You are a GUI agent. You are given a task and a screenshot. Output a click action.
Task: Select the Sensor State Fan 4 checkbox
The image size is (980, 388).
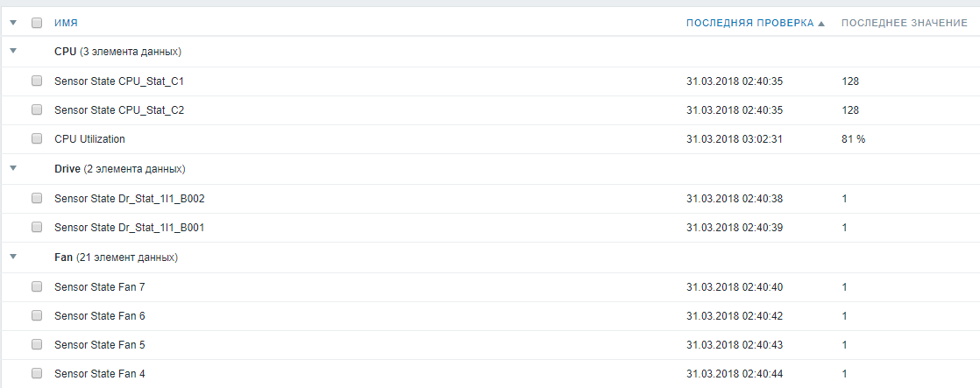tap(37, 373)
